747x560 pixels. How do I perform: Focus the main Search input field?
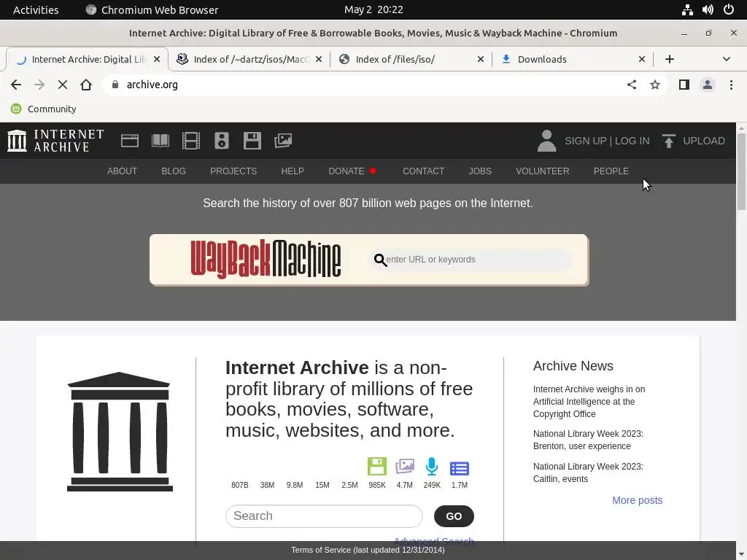pos(324,516)
